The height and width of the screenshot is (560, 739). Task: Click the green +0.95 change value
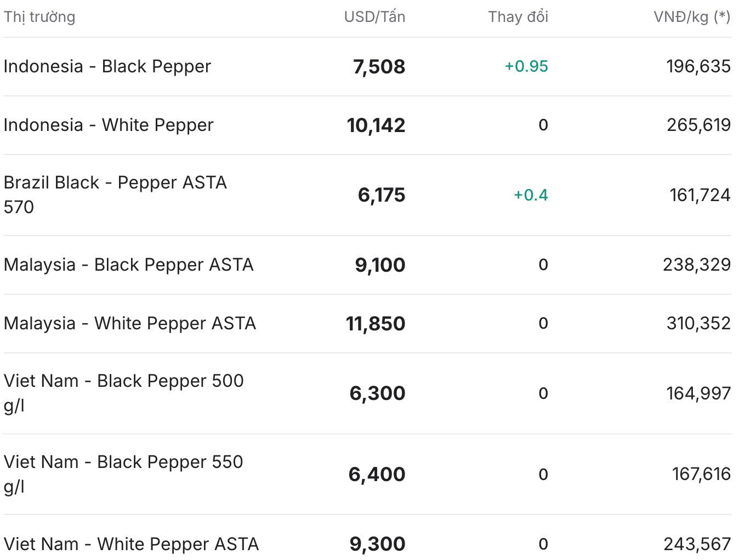click(x=526, y=66)
